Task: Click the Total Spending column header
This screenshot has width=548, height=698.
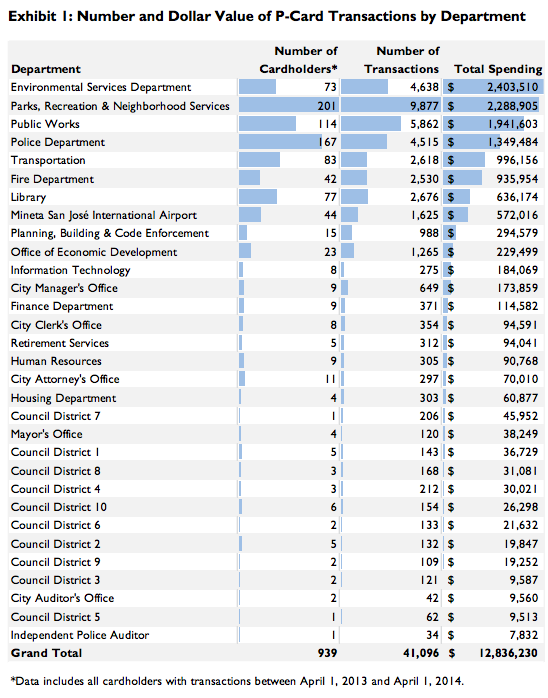Action: point(498,69)
